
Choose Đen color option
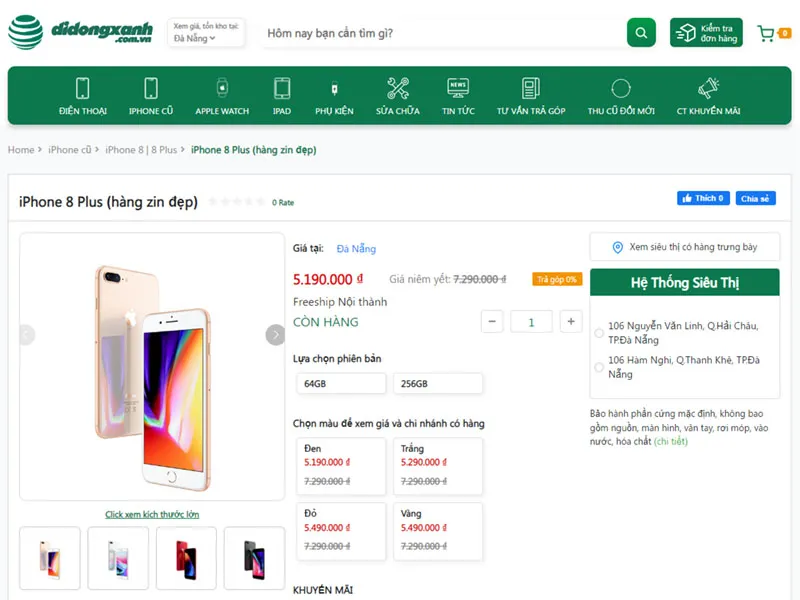coord(341,466)
